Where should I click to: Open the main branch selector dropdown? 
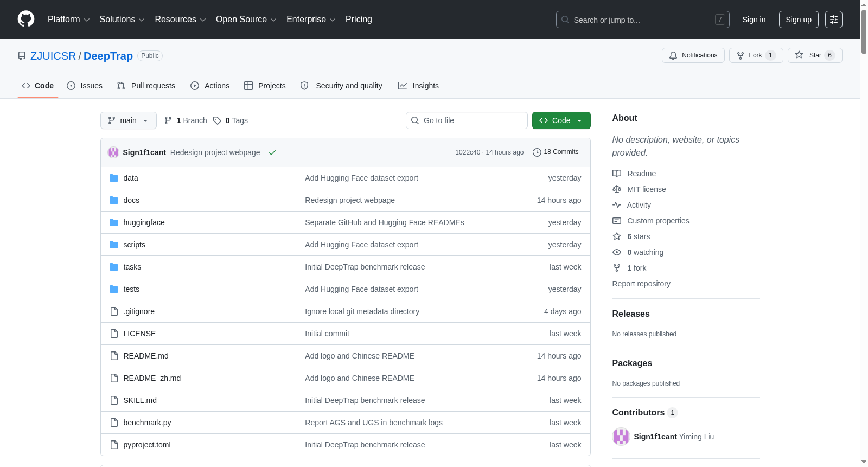tap(129, 120)
